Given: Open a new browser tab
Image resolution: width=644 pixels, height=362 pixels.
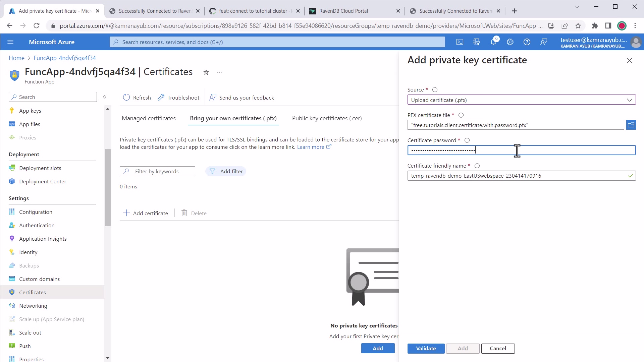Looking at the screenshot, I should coord(514,11).
